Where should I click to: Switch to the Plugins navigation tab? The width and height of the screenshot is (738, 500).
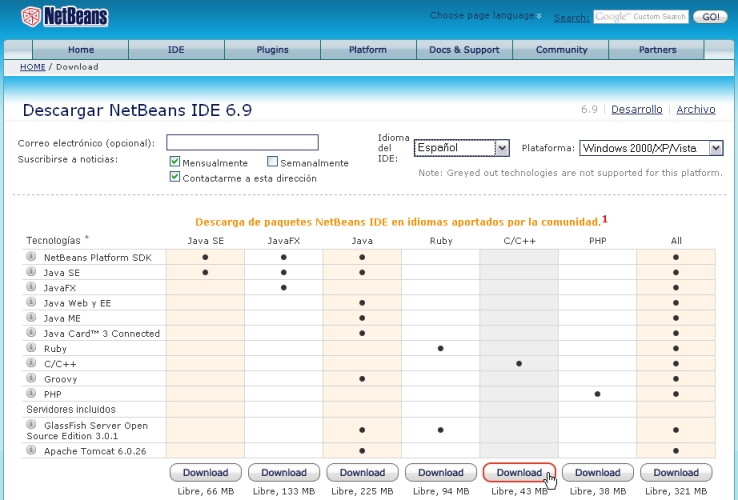[272, 49]
